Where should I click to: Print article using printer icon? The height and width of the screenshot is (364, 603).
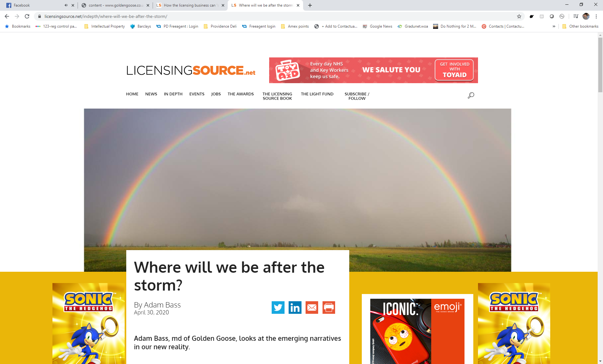329,308
